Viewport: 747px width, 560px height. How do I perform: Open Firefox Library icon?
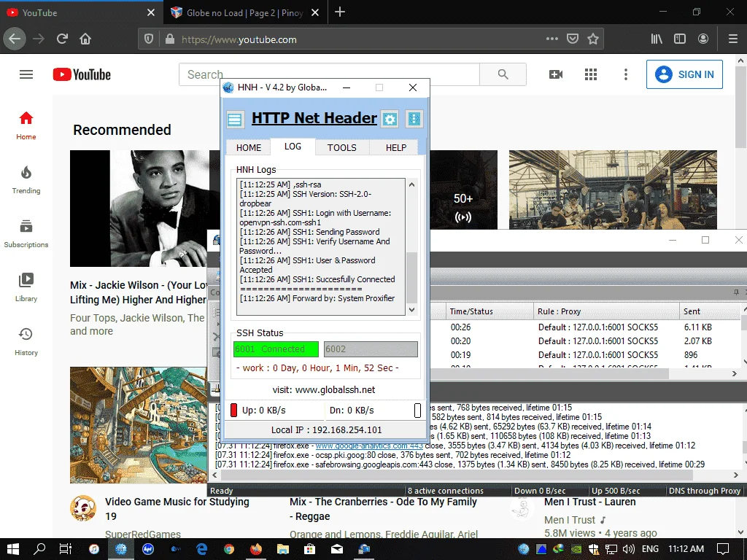[657, 39]
